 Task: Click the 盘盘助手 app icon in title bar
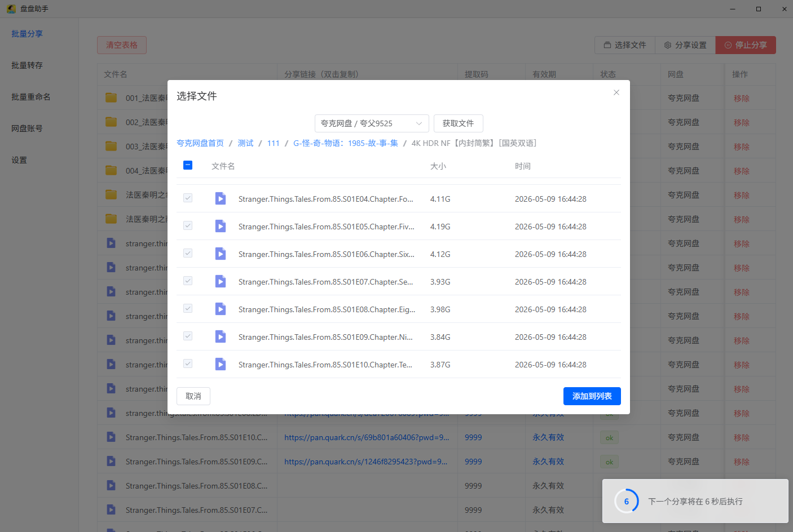(11, 8)
